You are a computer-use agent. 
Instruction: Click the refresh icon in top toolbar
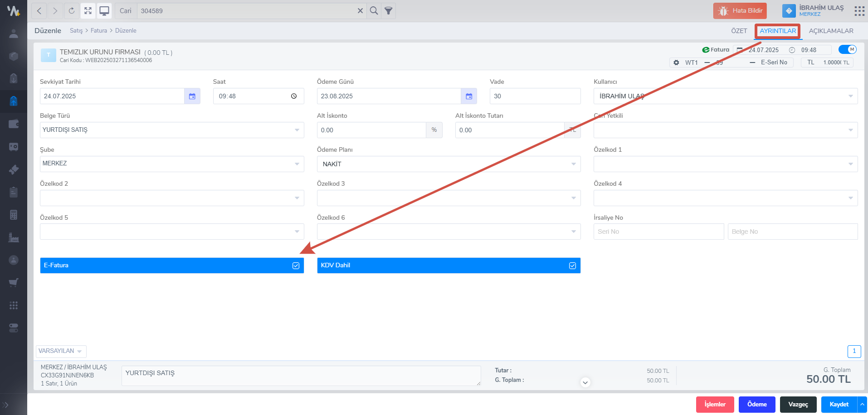[72, 11]
